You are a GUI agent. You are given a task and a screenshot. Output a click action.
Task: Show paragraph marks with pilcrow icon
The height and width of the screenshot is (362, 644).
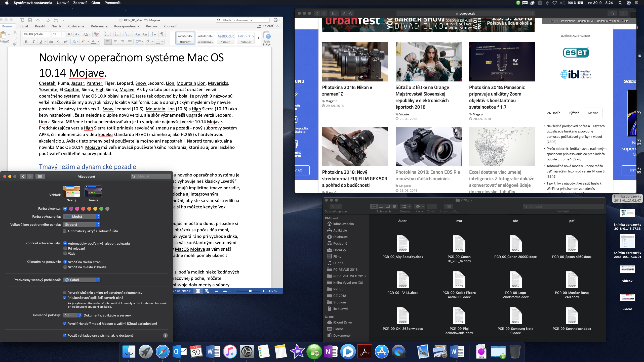[162, 34]
